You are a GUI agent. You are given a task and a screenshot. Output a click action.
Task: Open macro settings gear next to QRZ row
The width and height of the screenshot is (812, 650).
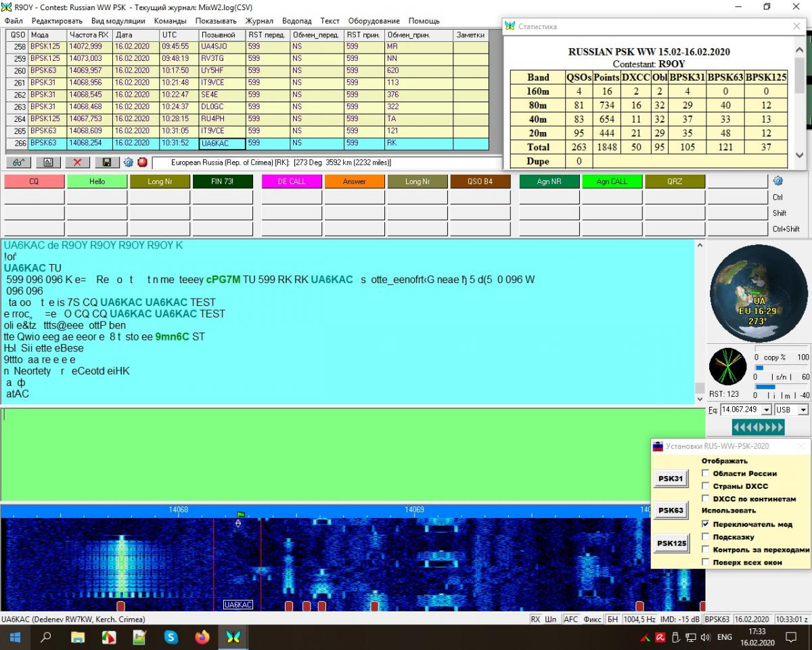click(777, 181)
